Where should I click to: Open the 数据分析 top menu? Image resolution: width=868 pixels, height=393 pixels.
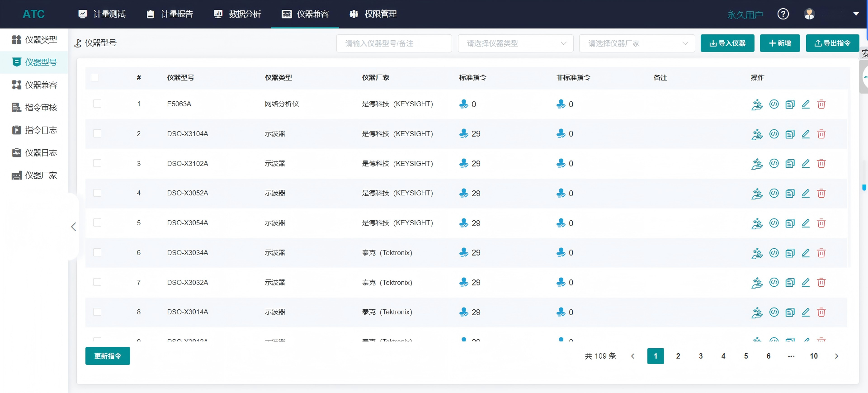(x=237, y=14)
